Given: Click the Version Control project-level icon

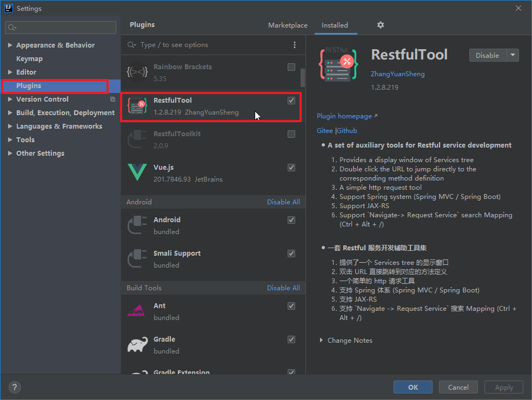Looking at the screenshot, I should [x=112, y=99].
